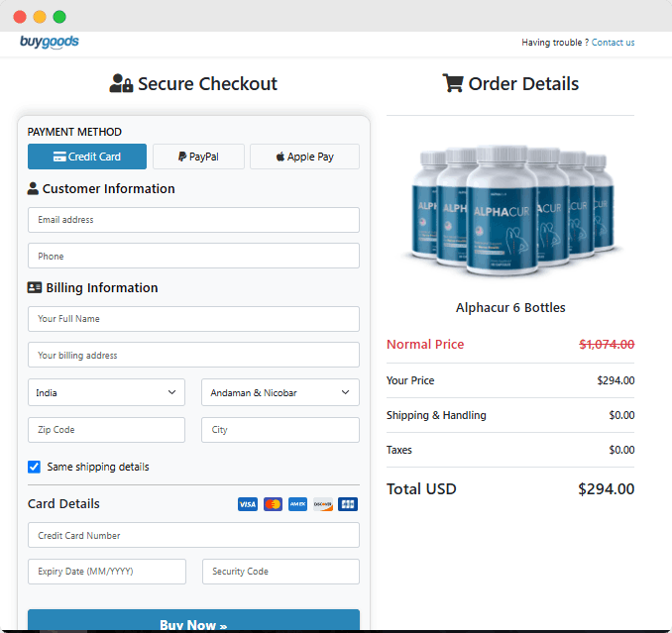Click the Your Price label

[x=410, y=380]
